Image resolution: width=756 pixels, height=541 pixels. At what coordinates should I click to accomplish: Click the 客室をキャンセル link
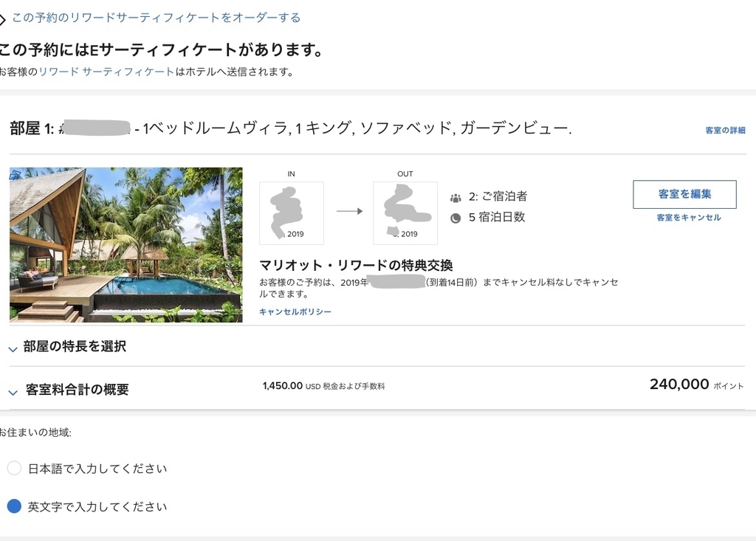point(688,218)
